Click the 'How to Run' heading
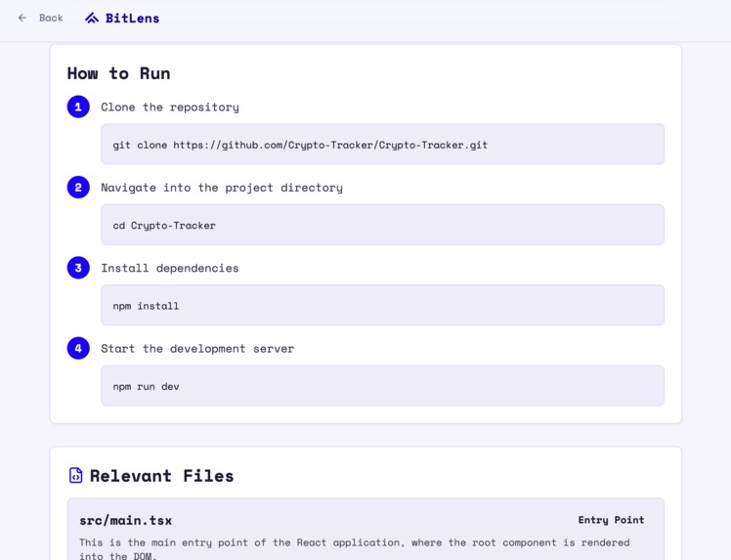 click(119, 73)
